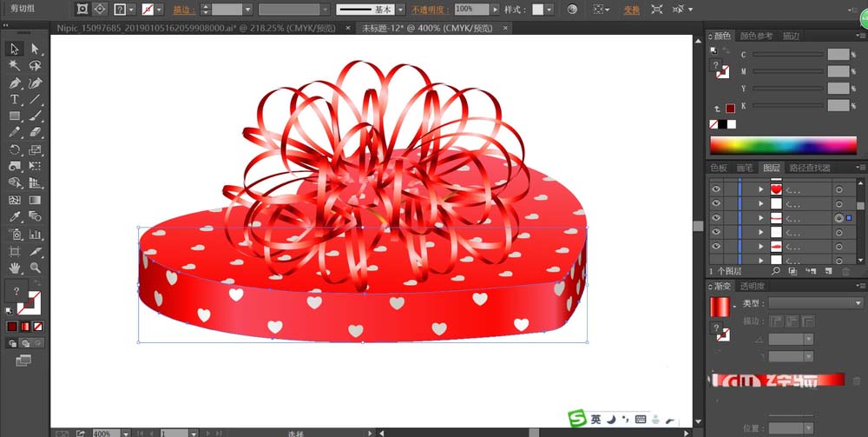Image resolution: width=868 pixels, height=437 pixels.
Task: Select the Selection (black arrow) tool
Action: pyautogui.click(x=15, y=49)
